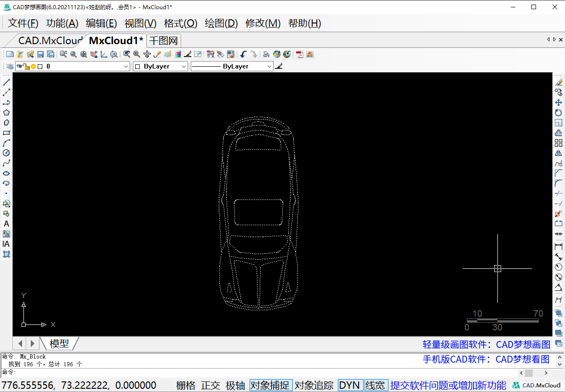Screen dimensions: 565x392
Task: Select the Explode tool
Action: 559,214
